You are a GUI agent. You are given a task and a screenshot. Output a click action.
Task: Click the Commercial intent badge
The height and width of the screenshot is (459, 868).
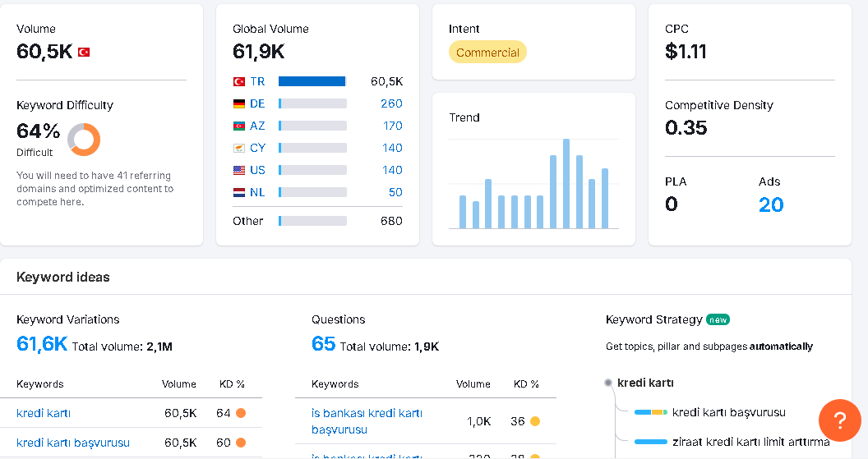tap(487, 52)
